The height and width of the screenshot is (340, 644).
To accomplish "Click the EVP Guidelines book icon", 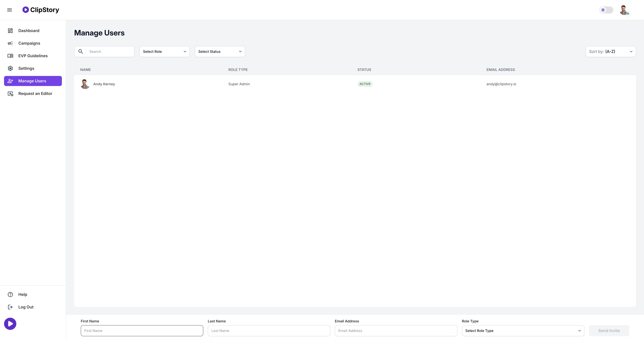I will [10, 56].
